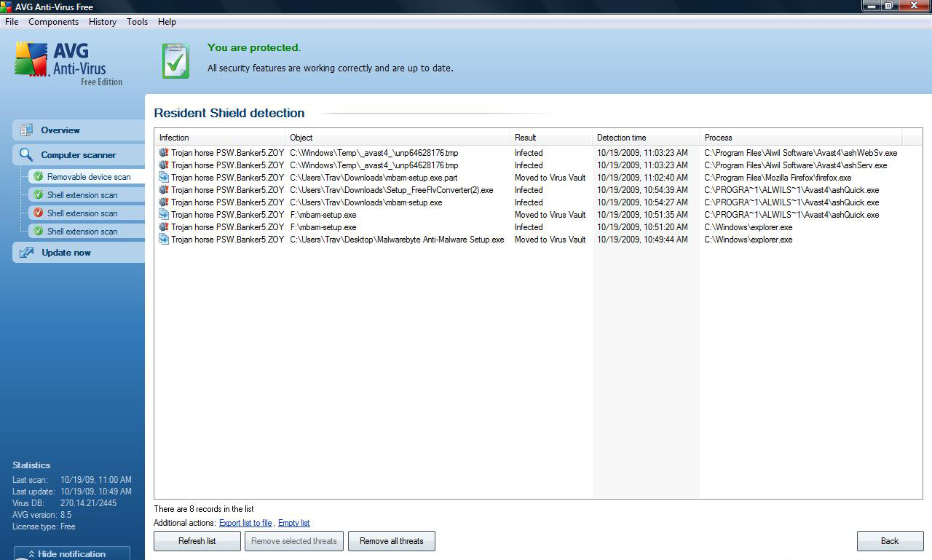Sort by the Process column header
This screenshot has height=560, width=932.
(x=801, y=138)
